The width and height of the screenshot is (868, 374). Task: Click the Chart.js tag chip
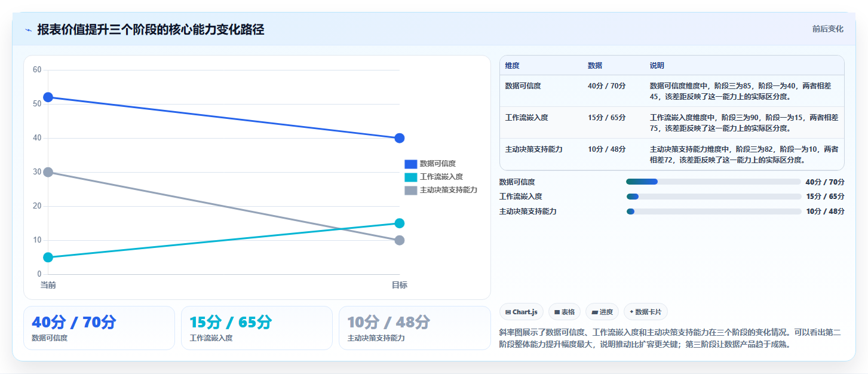coord(522,312)
